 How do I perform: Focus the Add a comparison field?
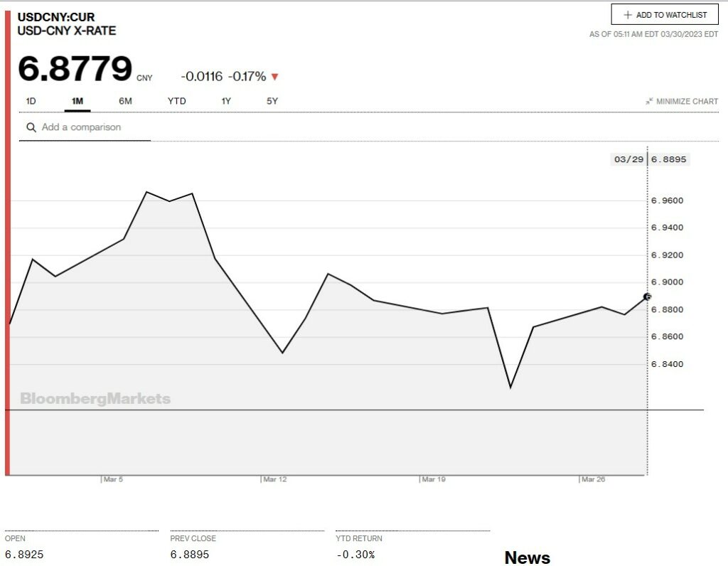[x=92, y=127]
